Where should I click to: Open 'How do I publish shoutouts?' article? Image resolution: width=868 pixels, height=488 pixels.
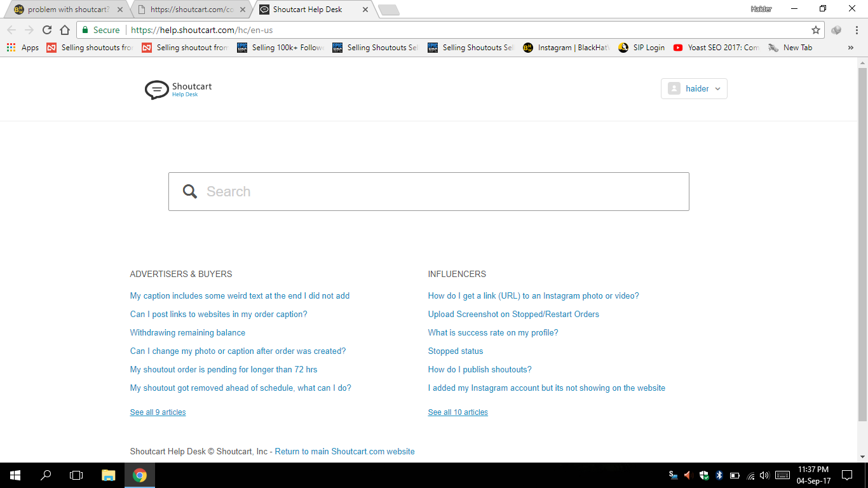coord(480,370)
